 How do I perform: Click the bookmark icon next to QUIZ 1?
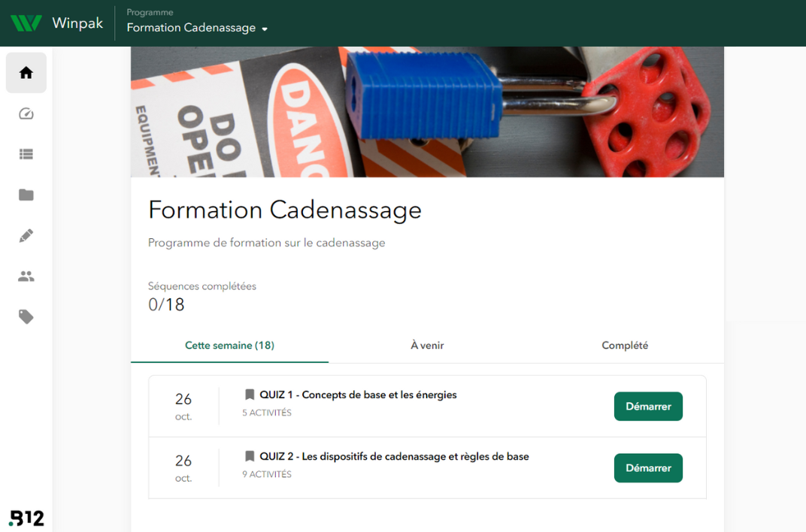pos(249,394)
